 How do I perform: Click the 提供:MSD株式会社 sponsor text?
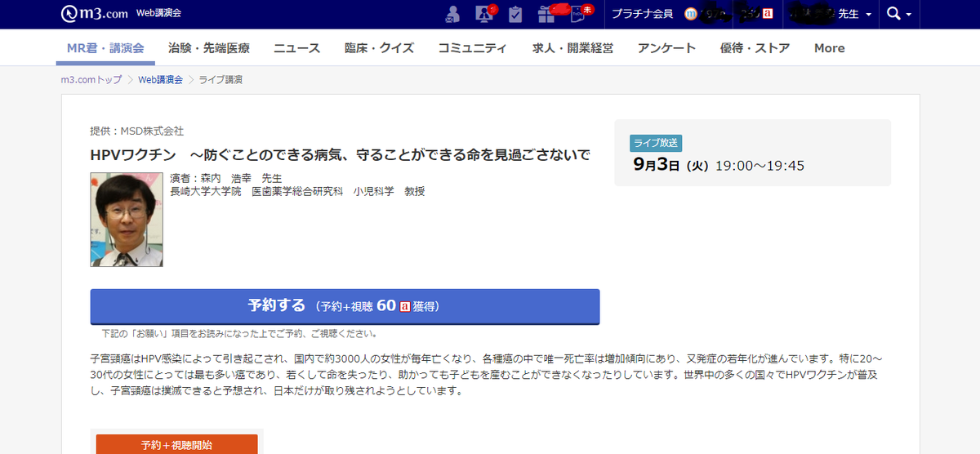click(137, 131)
